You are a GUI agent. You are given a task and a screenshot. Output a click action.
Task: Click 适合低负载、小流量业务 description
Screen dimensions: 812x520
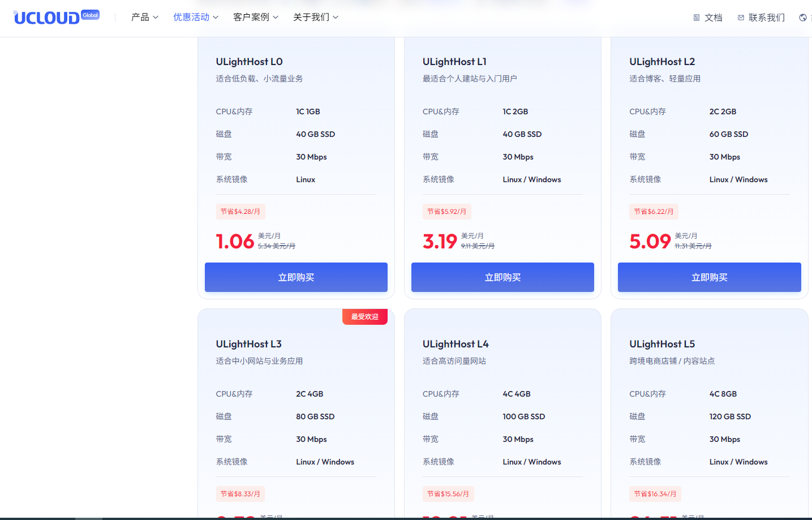coord(259,79)
